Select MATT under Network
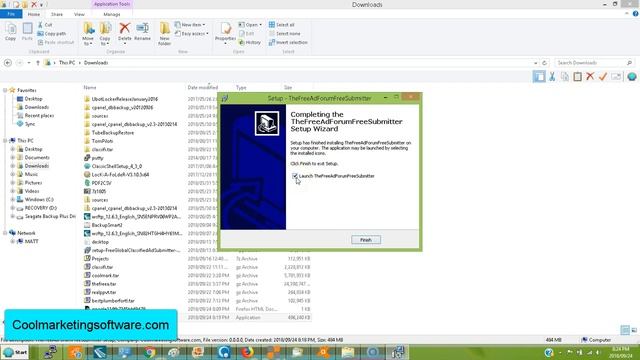Viewport: 640px width, 360px height. click(31, 242)
